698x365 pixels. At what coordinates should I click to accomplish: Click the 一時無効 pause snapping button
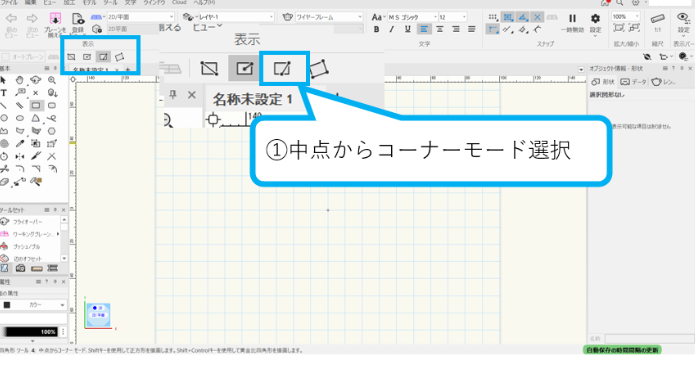(572, 23)
